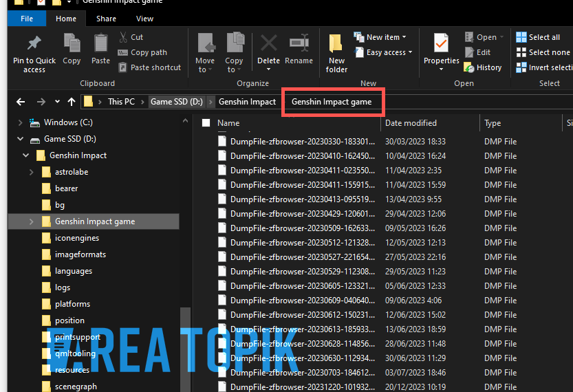Screen dimensions: 573x392
Task: Click scroll-up arrow of navigation pane
Action: pos(185,121)
